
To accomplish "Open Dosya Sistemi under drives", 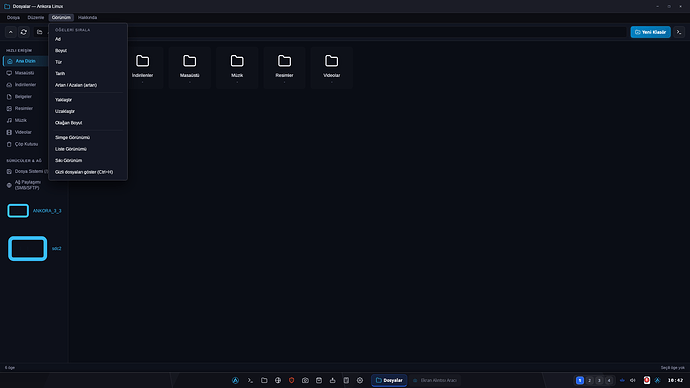I will 26,171.
